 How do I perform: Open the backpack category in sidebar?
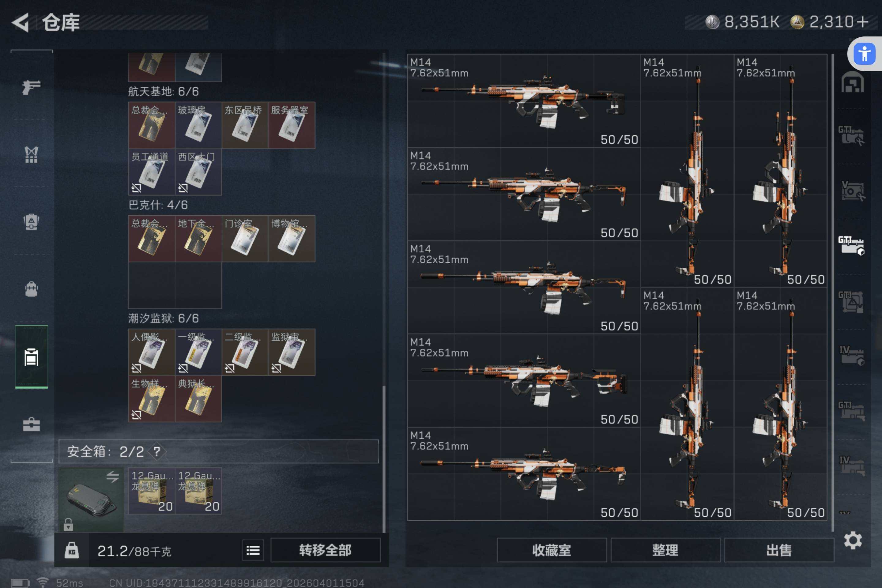32,289
